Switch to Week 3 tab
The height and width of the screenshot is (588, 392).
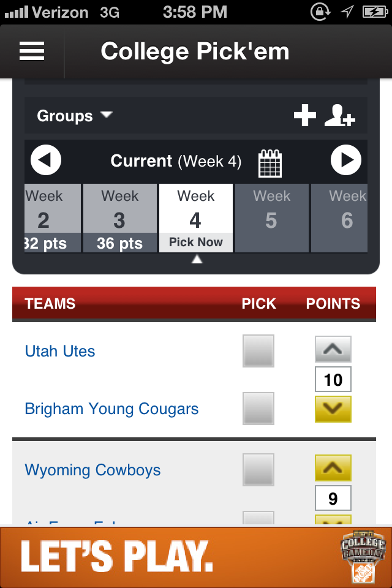pyautogui.click(x=120, y=218)
